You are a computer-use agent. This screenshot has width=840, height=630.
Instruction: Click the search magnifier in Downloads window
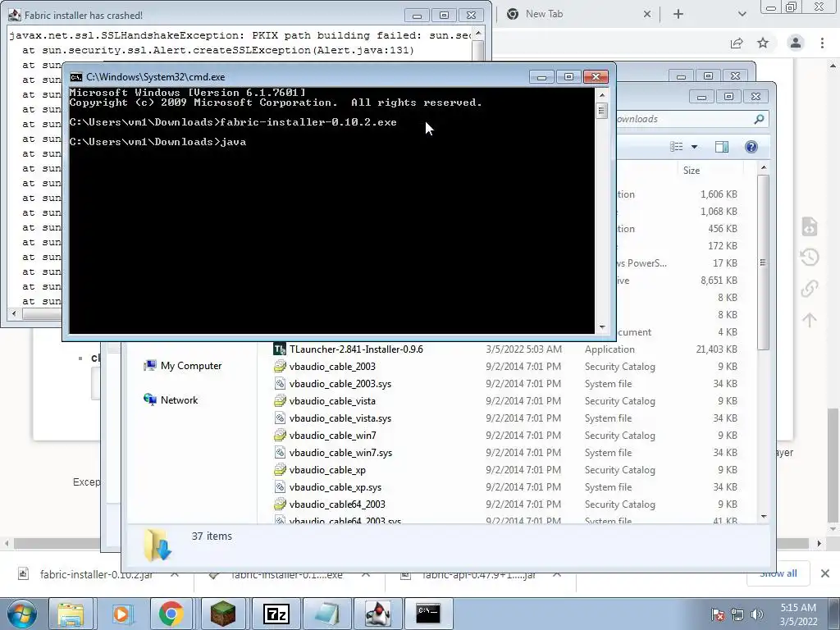759,119
